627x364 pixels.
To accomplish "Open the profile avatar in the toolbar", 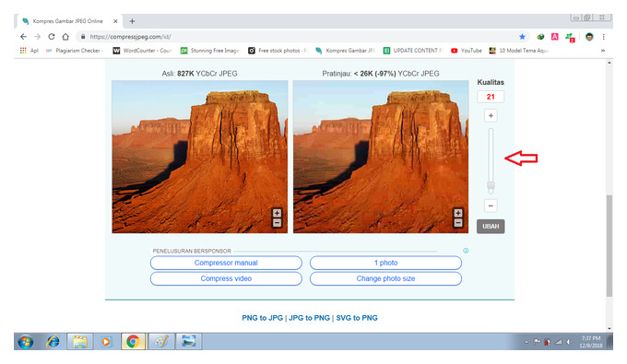I will [x=589, y=37].
